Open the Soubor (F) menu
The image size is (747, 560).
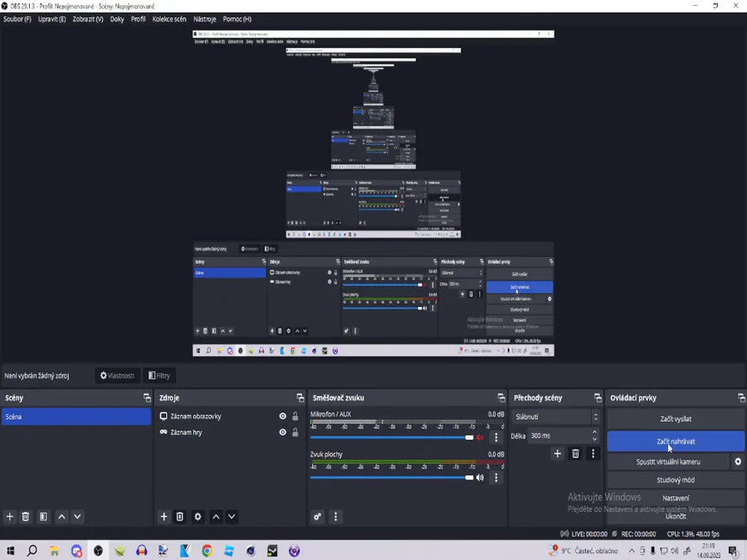pos(17,19)
